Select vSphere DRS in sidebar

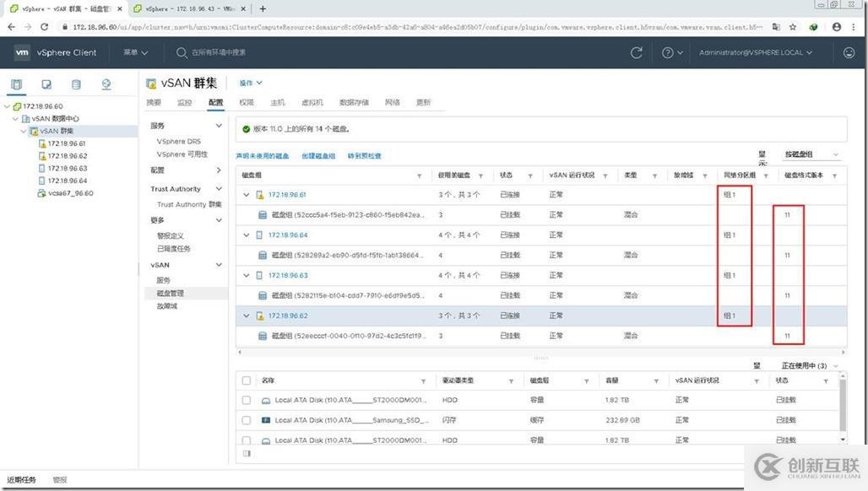(x=179, y=142)
